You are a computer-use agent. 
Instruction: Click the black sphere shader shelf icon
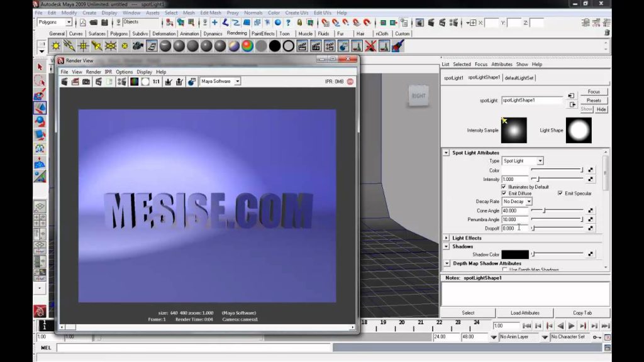pos(275,46)
